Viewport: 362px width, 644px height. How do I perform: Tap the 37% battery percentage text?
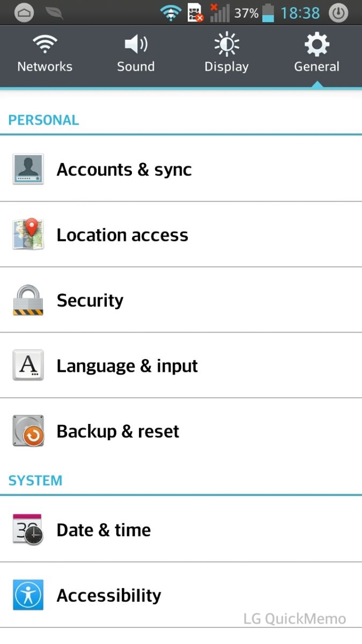246,13
